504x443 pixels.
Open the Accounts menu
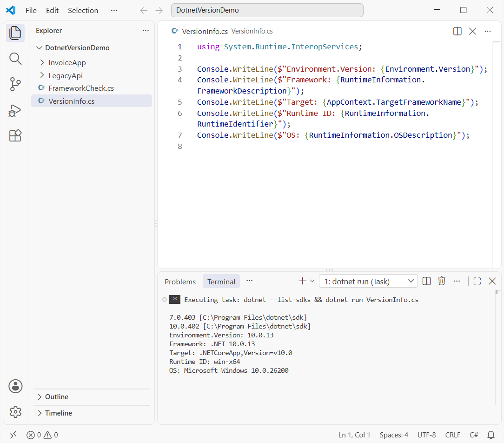coord(15,386)
